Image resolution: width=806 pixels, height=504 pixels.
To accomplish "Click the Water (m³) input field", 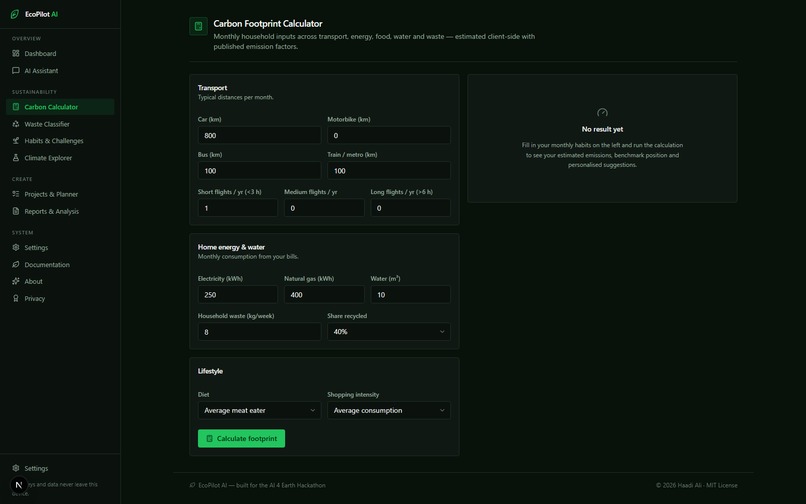I will tap(410, 295).
